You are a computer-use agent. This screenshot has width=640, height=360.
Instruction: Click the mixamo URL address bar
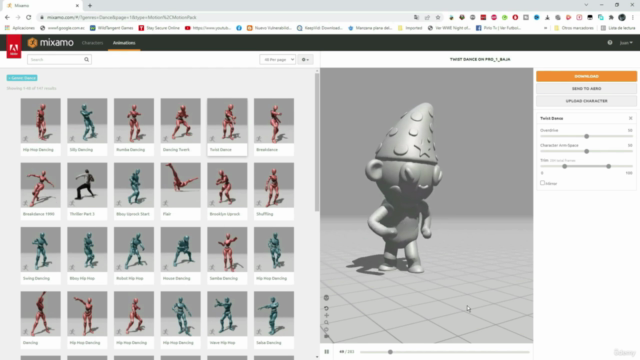coord(224,18)
